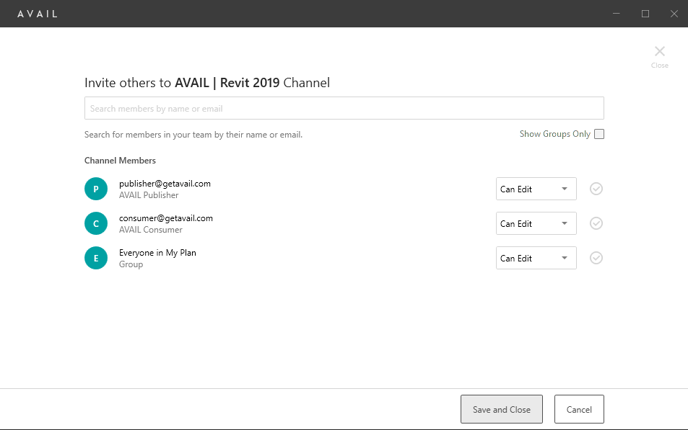
Task: Toggle the checkmark circle for Everyone in My Plan
Action: [596, 258]
